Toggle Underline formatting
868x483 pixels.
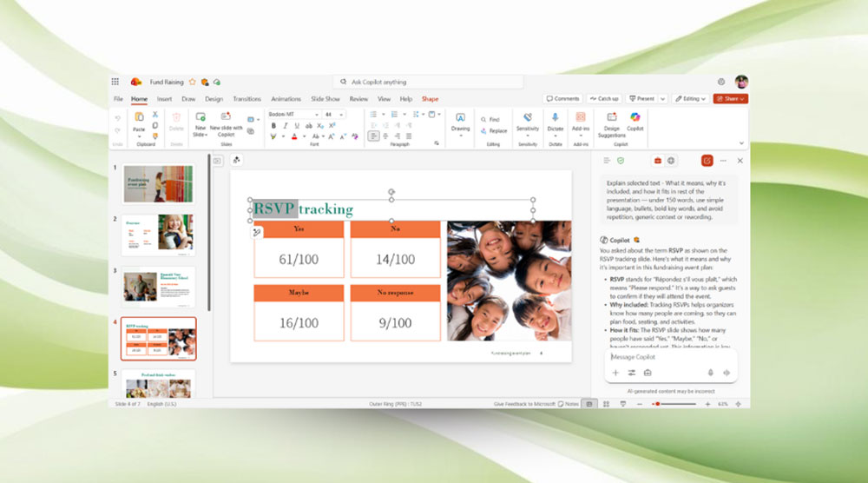pos(297,126)
